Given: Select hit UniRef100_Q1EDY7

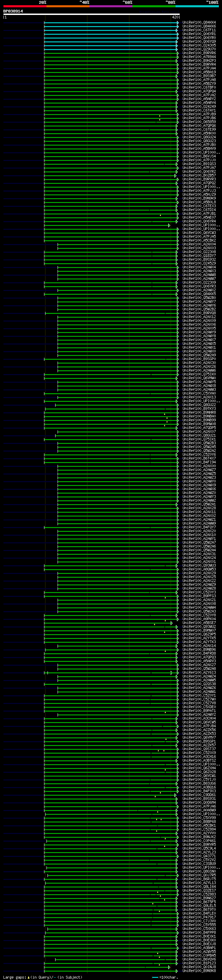Looking at the screenshot, I should [199, 256].
